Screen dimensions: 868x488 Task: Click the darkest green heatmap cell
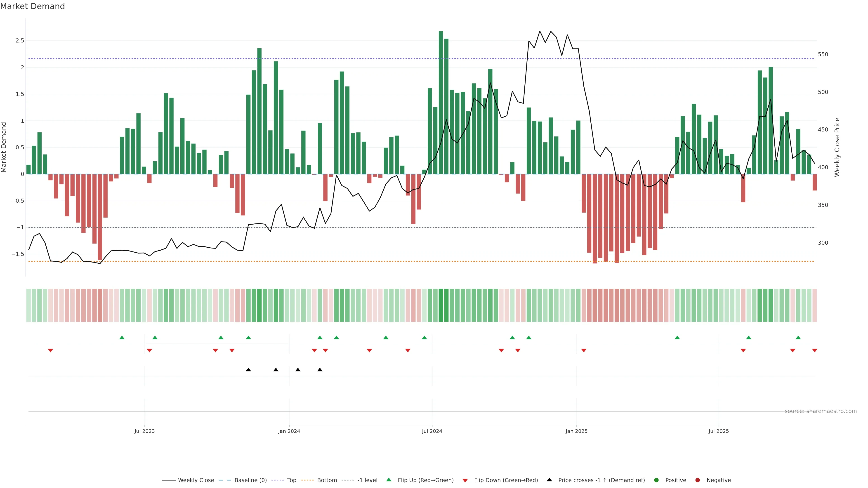click(441, 305)
